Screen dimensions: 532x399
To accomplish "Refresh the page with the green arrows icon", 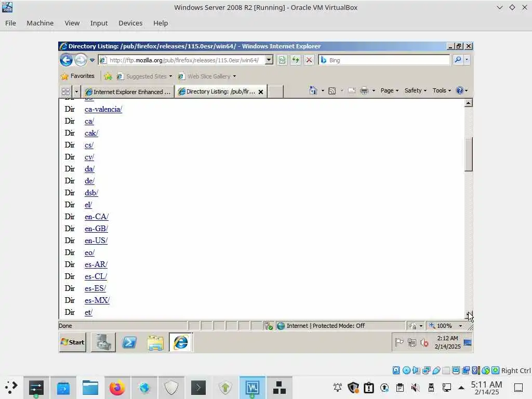I will pos(296,60).
